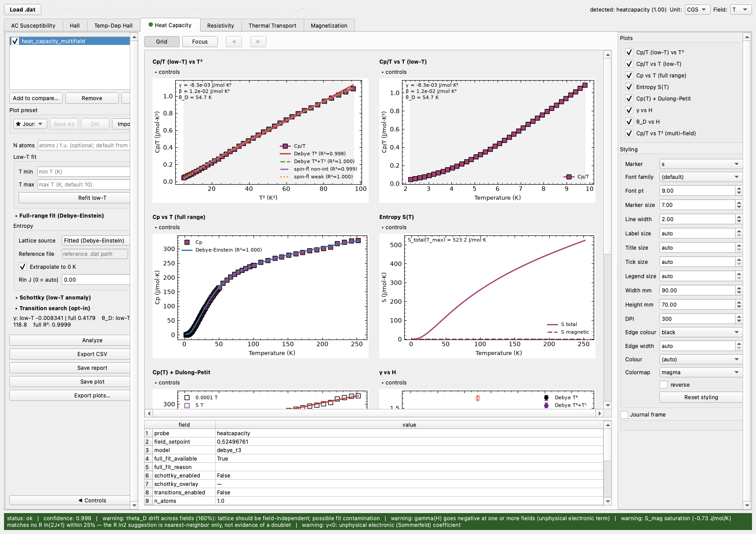Viewport: 756px width, 534px height.
Task: Uncheck θ_D vs H plot
Action: (629, 121)
